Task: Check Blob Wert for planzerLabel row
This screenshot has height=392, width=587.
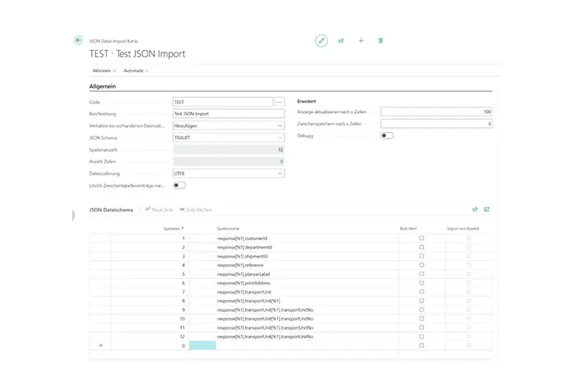Action: point(421,274)
